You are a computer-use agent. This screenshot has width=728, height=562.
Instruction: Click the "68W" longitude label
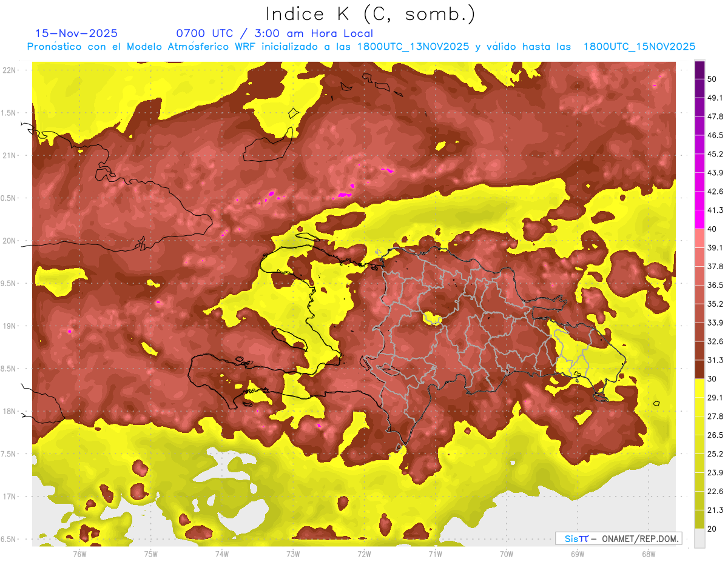tap(648, 554)
